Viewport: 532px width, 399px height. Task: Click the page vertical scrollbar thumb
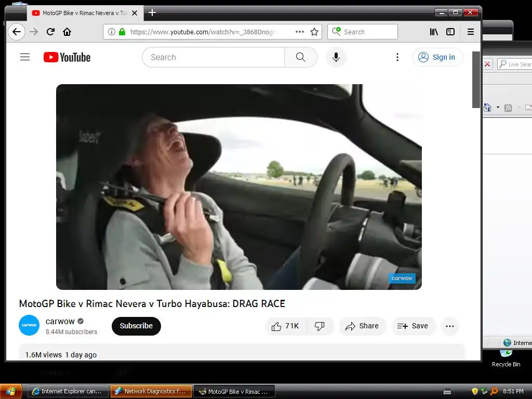[476, 79]
